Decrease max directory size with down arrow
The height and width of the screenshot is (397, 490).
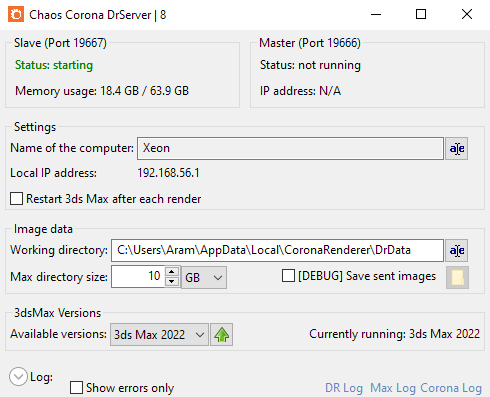coord(172,281)
